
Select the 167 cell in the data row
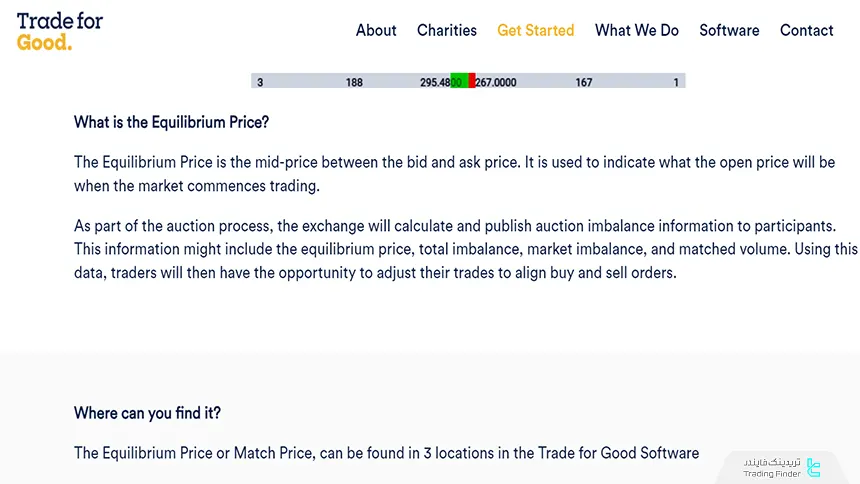point(584,82)
